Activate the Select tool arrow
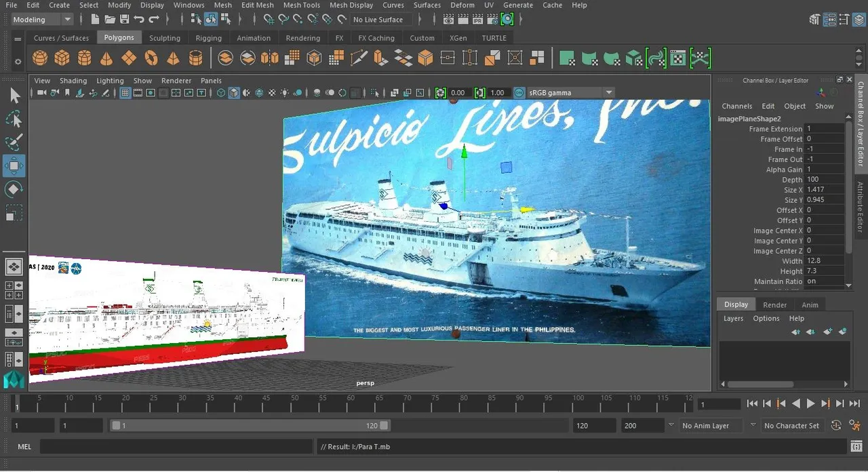The width and height of the screenshot is (868, 472). point(14,96)
